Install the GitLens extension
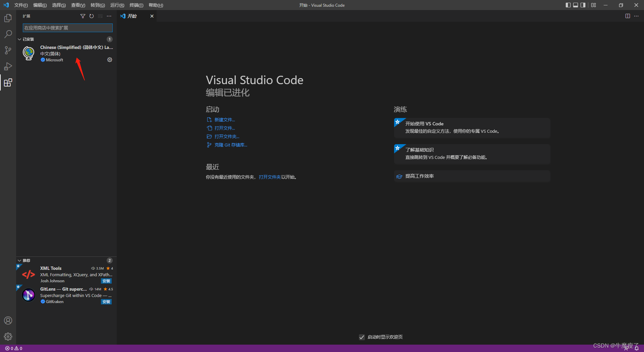The height and width of the screenshot is (352, 644). pyautogui.click(x=106, y=302)
